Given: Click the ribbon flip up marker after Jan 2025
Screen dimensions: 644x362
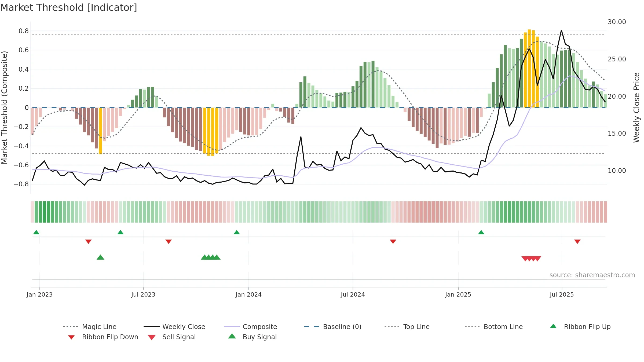Looking at the screenshot, I should 481,232.
